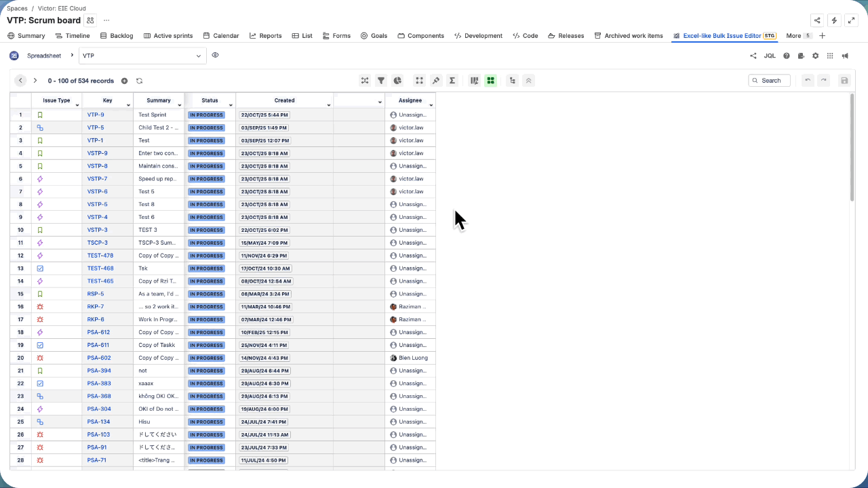The width and height of the screenshot is (868, 488).
Task: Click the refresh icon next to record count
Action: 139,81
